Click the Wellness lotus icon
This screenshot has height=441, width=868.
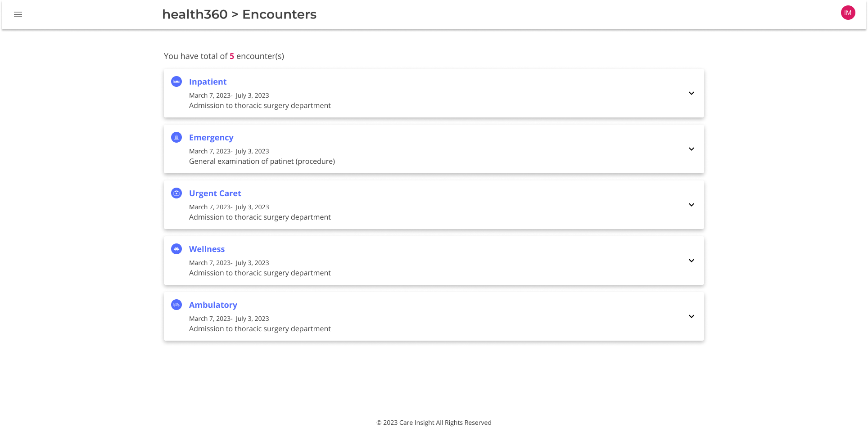(176, 249)
